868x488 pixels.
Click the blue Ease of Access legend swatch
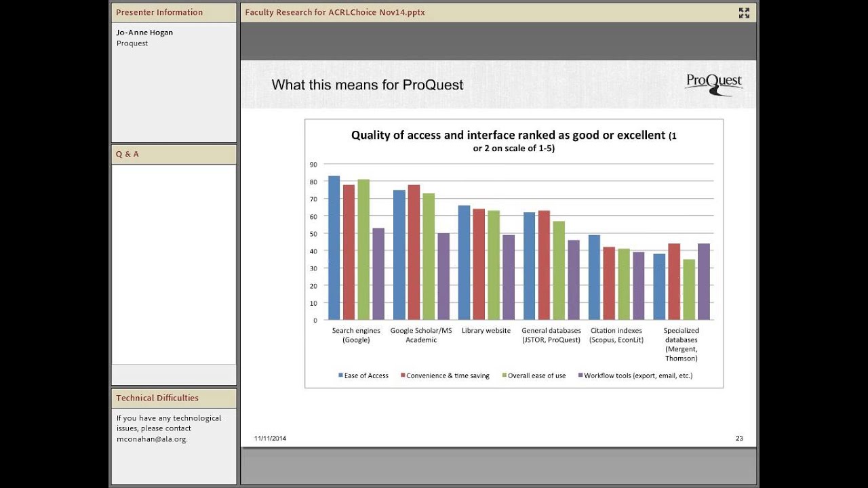coord(340,375)
